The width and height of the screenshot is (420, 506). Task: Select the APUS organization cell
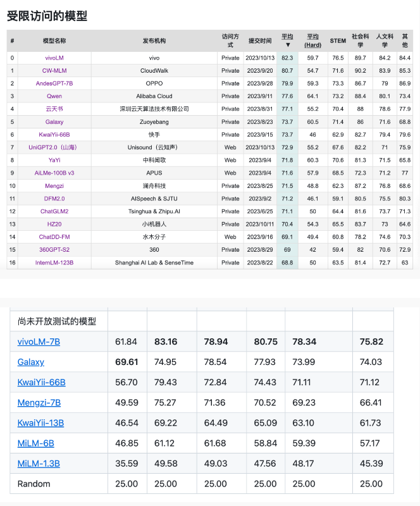coord(154,173)
